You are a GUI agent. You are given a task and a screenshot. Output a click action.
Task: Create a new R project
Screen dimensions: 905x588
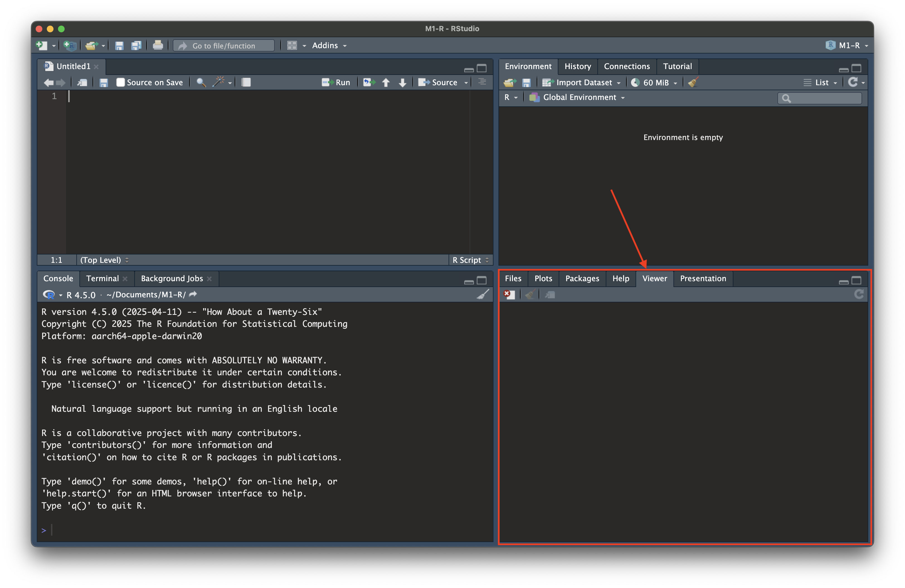70,46
